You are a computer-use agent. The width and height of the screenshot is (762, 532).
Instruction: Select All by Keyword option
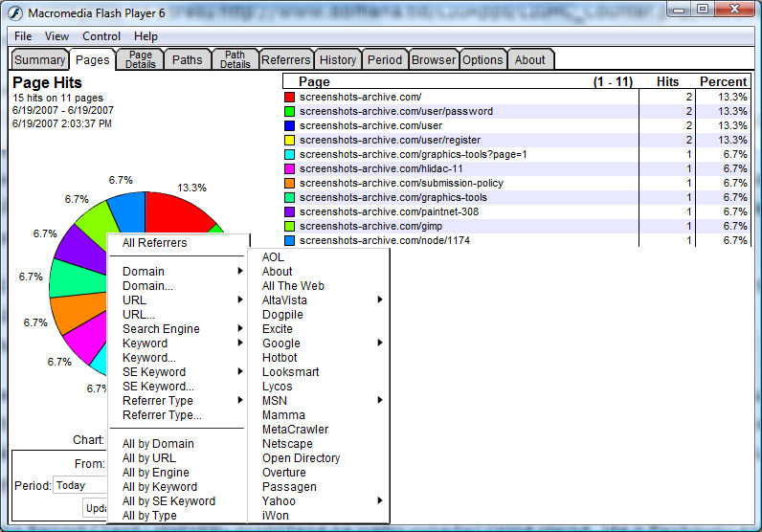[x=160, y=487]
